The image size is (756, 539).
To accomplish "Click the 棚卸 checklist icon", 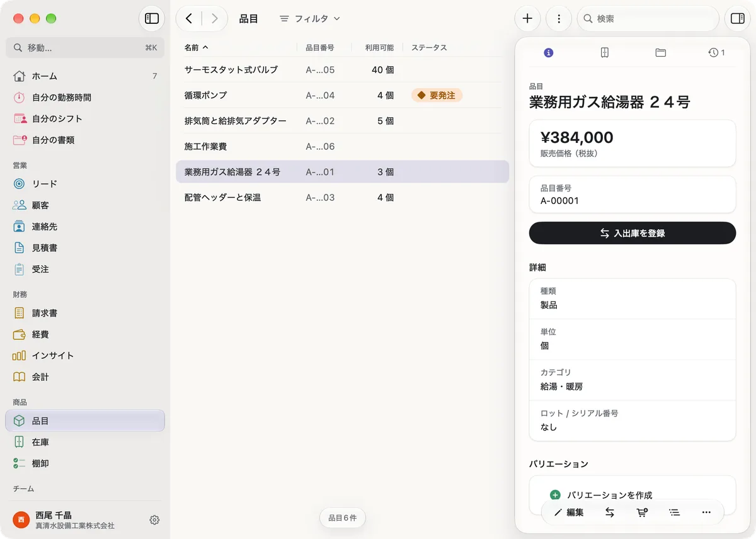I will click(x=20, y=463).
